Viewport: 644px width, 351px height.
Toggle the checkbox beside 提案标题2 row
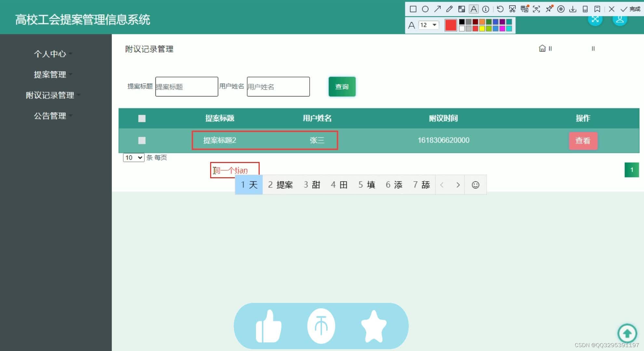point(141,140)
